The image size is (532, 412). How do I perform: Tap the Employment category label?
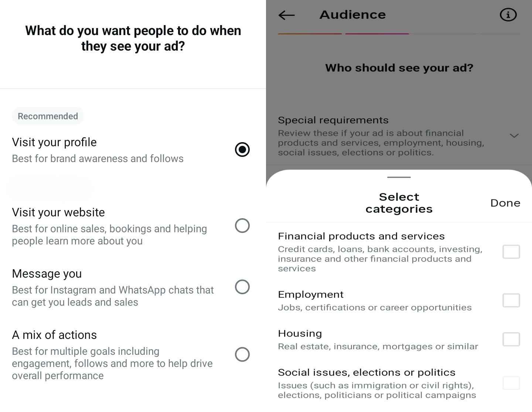coord(311,295)
